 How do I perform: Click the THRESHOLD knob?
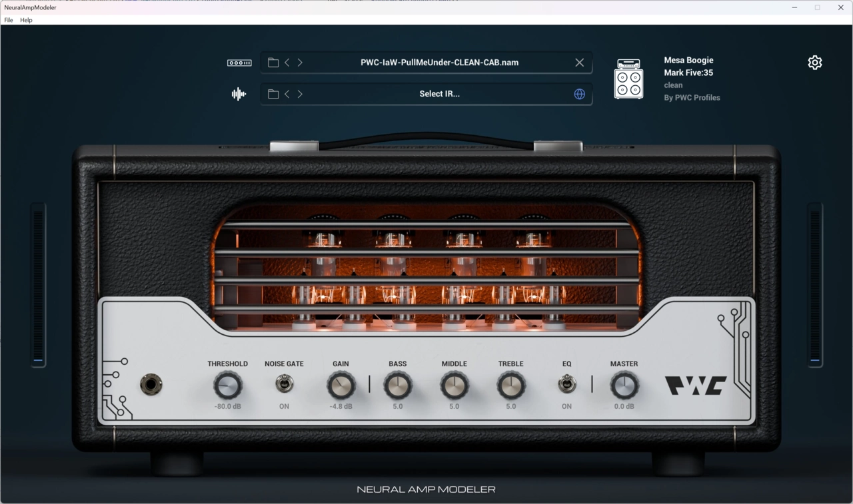tap(228, 385)
